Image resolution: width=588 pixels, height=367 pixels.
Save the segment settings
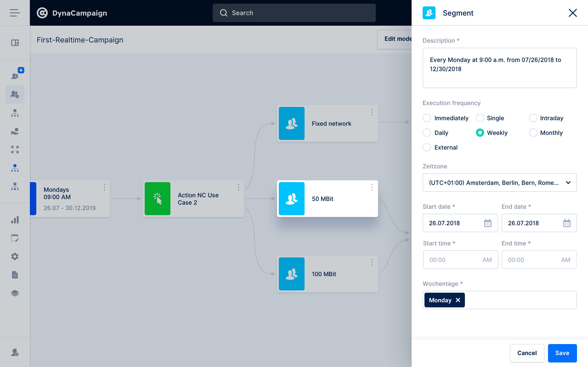click(562, 353)
